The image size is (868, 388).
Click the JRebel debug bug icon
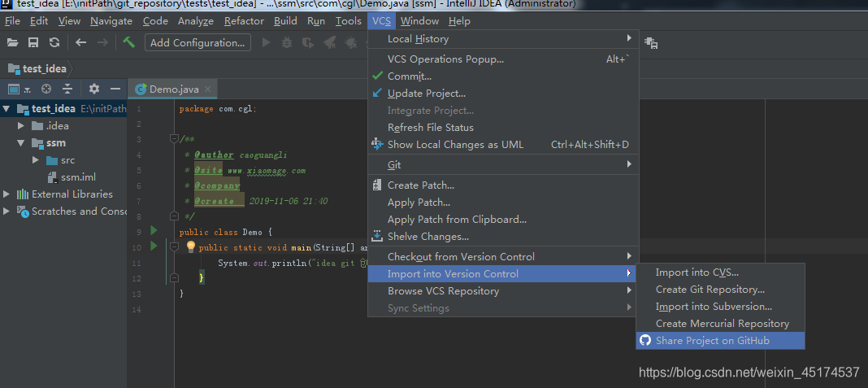click(x=349, y=42)
